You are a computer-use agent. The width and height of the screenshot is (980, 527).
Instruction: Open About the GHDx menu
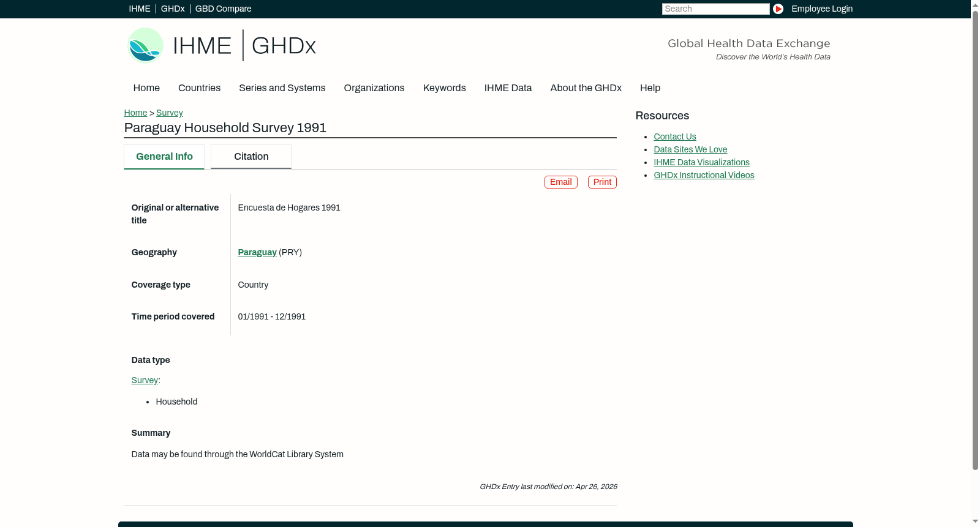586,88
